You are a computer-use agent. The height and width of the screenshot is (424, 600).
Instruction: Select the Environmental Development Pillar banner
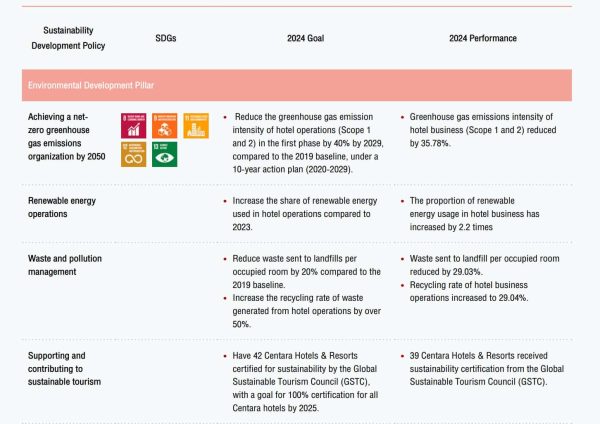pos(297,85)
